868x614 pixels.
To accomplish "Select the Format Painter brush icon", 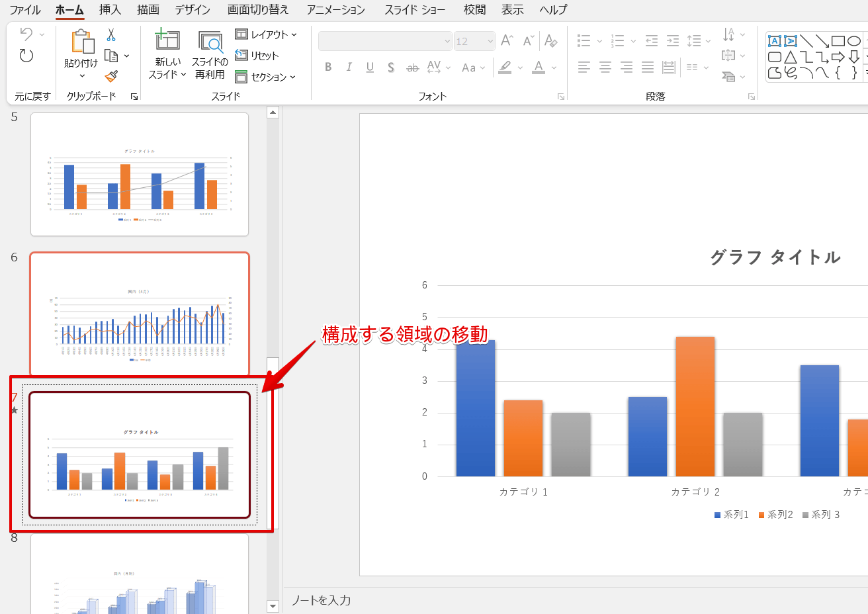I will coord(111,77).
